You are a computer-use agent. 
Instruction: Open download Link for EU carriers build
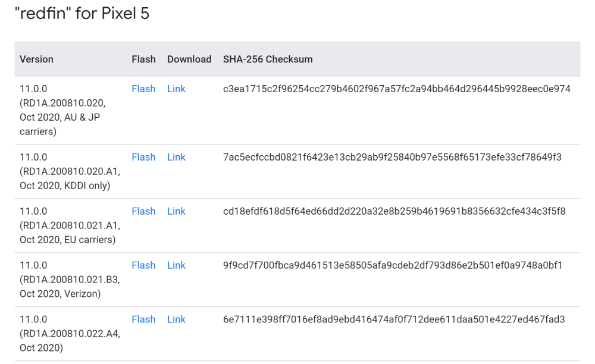pyautogui.click(x=176, y=211)
